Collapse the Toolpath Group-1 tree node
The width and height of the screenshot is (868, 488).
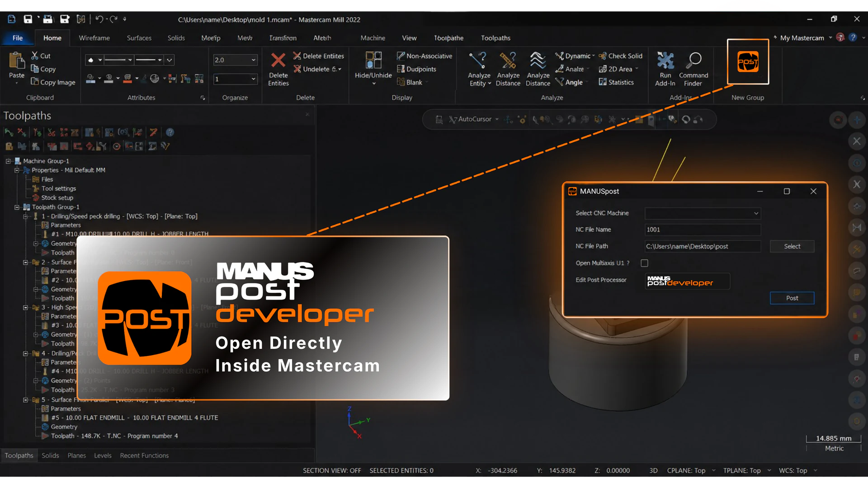click(17, 207)
